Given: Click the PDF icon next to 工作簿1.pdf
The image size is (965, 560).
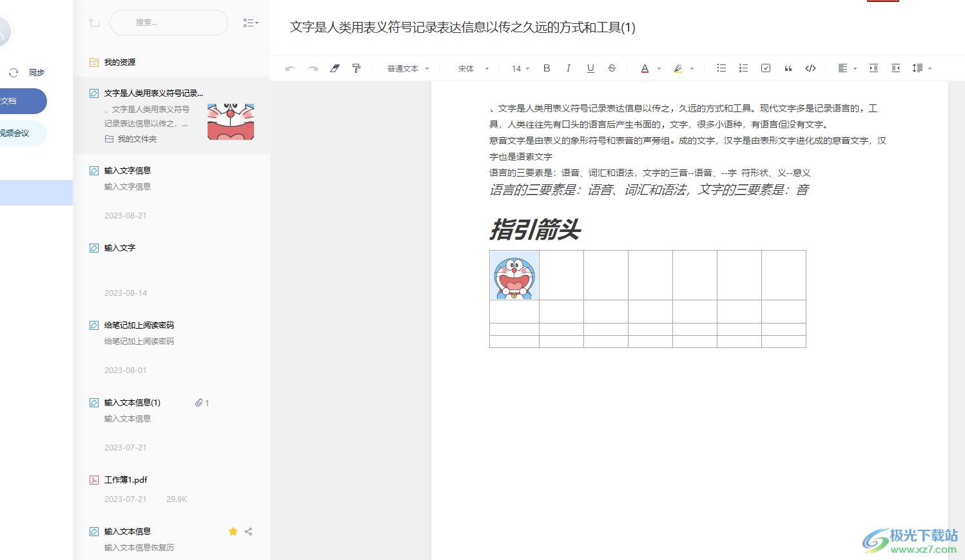Looking at the screenshot, I should pyautogui.click(x=94, y=480).
